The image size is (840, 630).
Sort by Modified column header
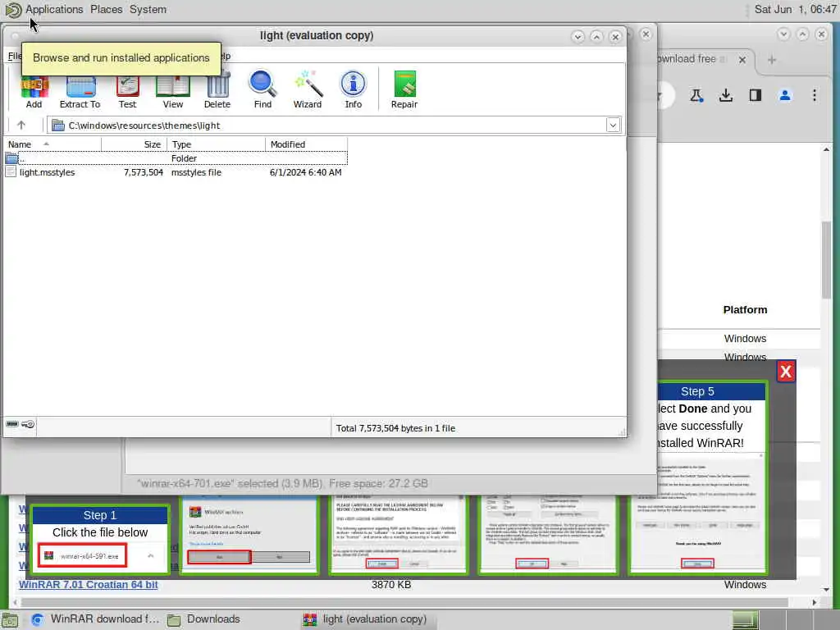306,144
